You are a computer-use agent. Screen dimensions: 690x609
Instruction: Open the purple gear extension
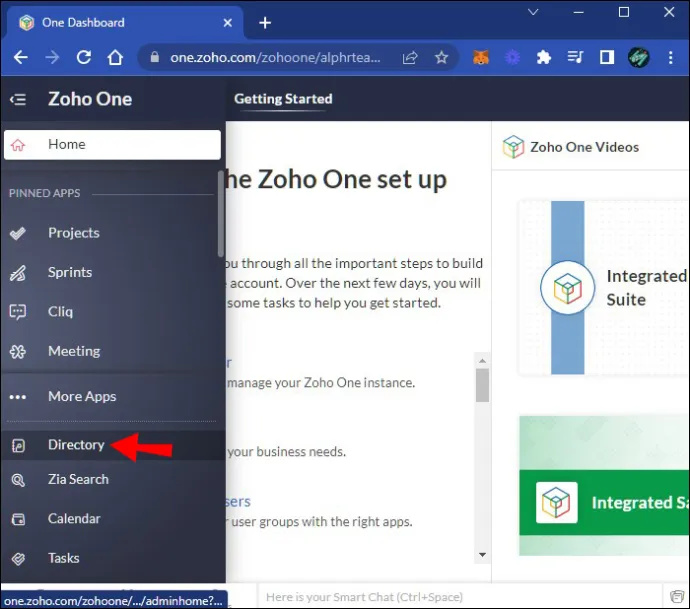click(512, 58)
